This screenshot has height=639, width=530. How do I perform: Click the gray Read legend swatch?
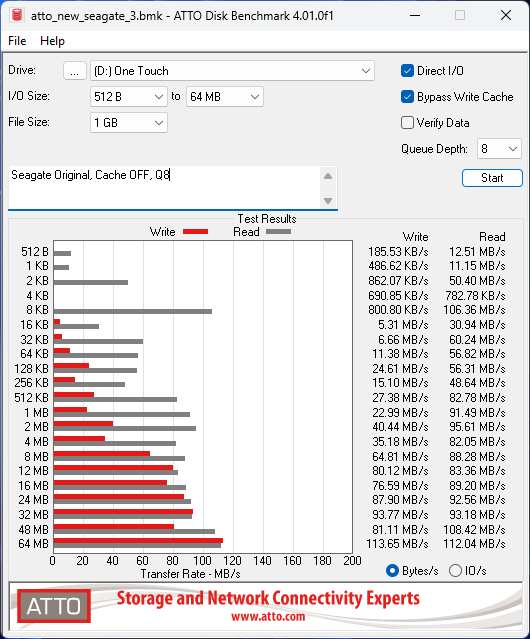[278, 231]
